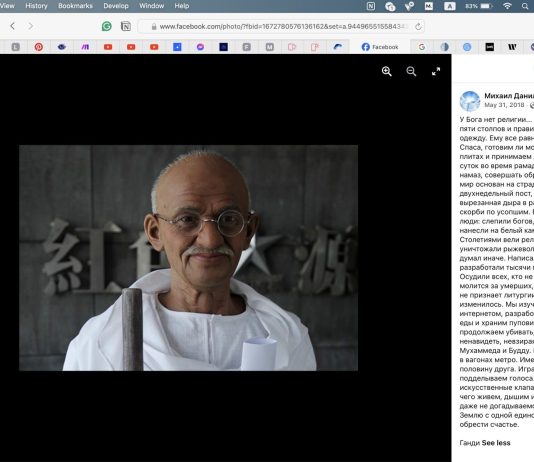Open the Help menu
The image size is (534, 462).
[x=182, y=6]
